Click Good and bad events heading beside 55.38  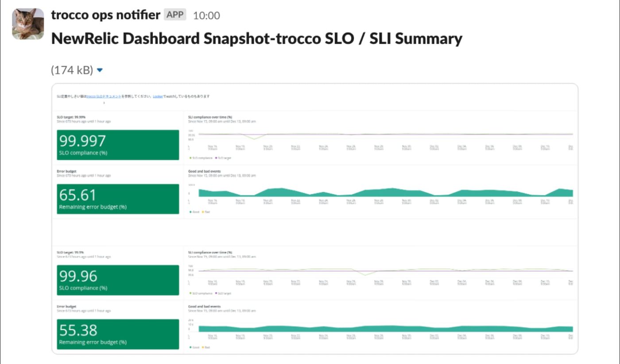(204, 306)
